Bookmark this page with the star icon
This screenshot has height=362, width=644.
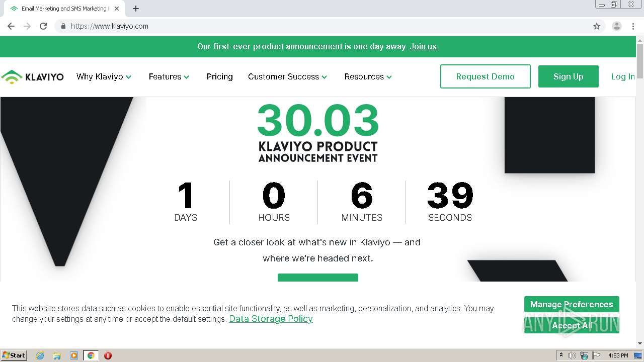[x=597, y=26]
